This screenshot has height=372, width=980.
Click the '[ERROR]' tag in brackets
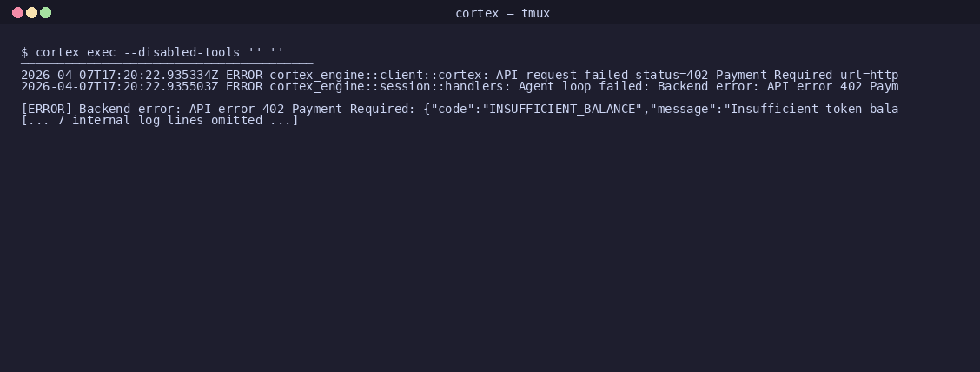46,109
